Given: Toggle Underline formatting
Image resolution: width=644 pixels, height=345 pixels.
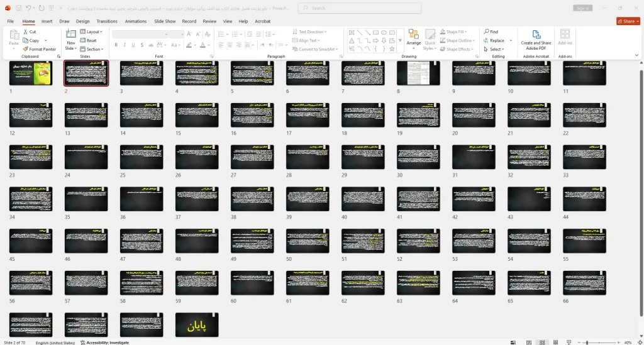Looking at the screenshot, I should pos(133,45).
